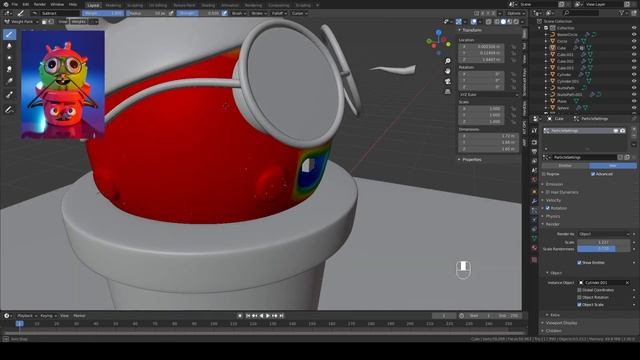Image resolution: width=640 pixels, height=360 pixels.
Task: Switch to the Layout workspace tab
Action: tap(93, 5)
